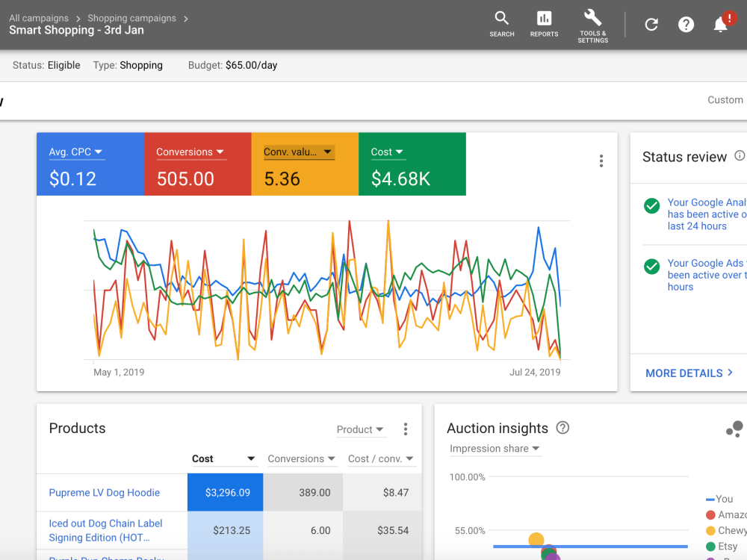Viewport: 747px width, 560px height.
Task: Click the $0.12 value on blue card
Action: (x=72, y=179)
